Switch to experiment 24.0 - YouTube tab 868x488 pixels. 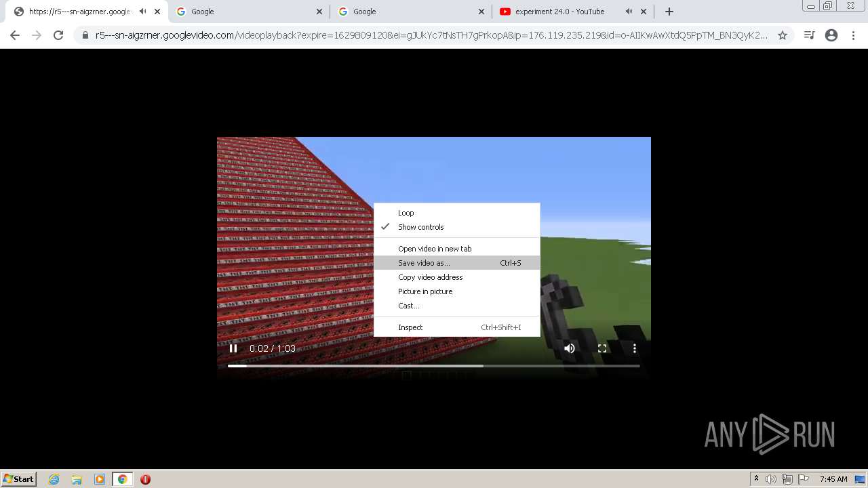[x=559, y=12]
